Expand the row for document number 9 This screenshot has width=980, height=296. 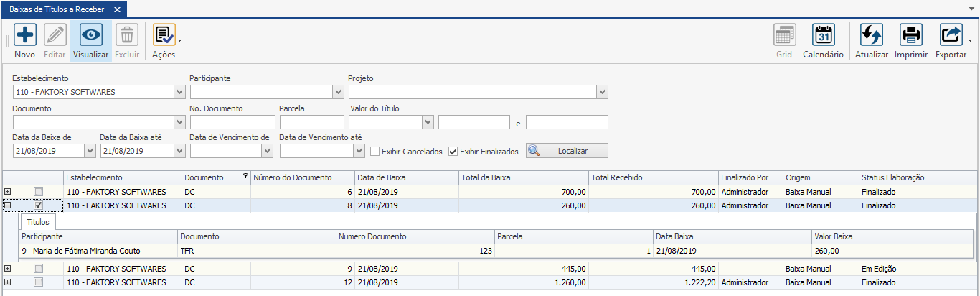[8, 269]
